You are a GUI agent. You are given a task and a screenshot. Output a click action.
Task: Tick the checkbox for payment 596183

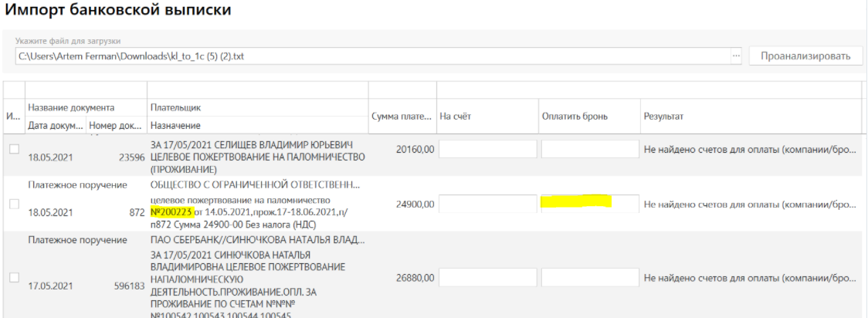pos(13,278)
